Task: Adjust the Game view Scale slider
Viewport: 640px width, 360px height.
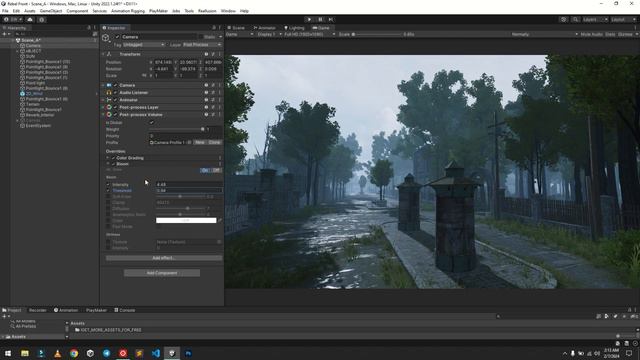Action: click(377, 34)
